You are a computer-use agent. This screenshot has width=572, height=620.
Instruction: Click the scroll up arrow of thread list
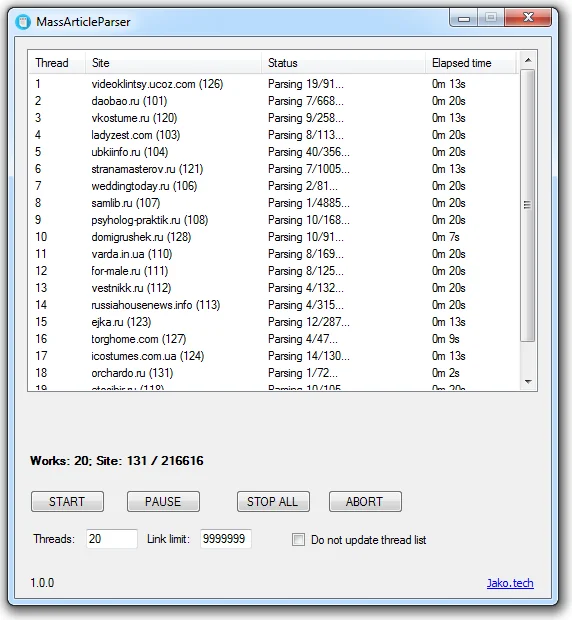pyautogui.click(x=528, y=60)
